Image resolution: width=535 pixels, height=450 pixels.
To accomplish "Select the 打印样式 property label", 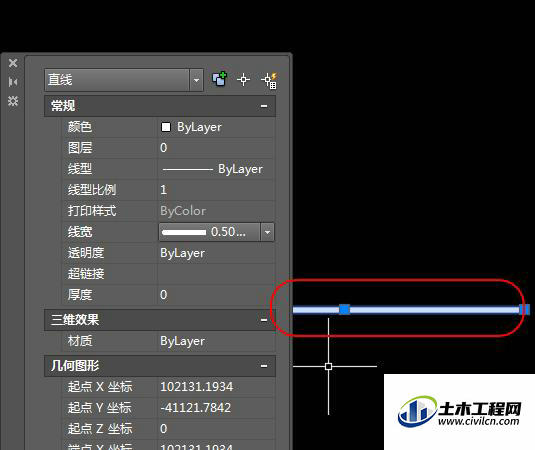I will [92, 211].
